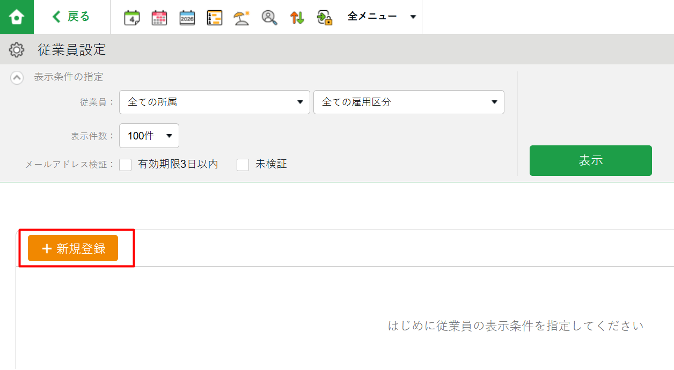Open the pink monthly calendar icon
Viewport: 674px width, 370px height.
tap(159, 18)
